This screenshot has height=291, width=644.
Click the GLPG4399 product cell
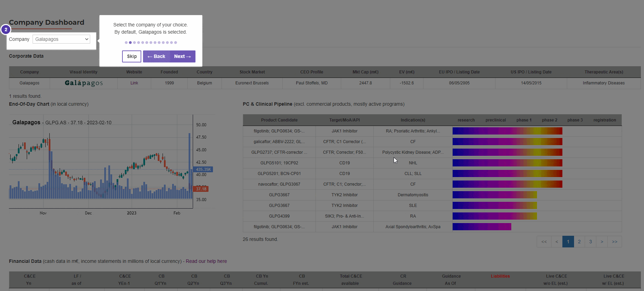tap(279, 216)
